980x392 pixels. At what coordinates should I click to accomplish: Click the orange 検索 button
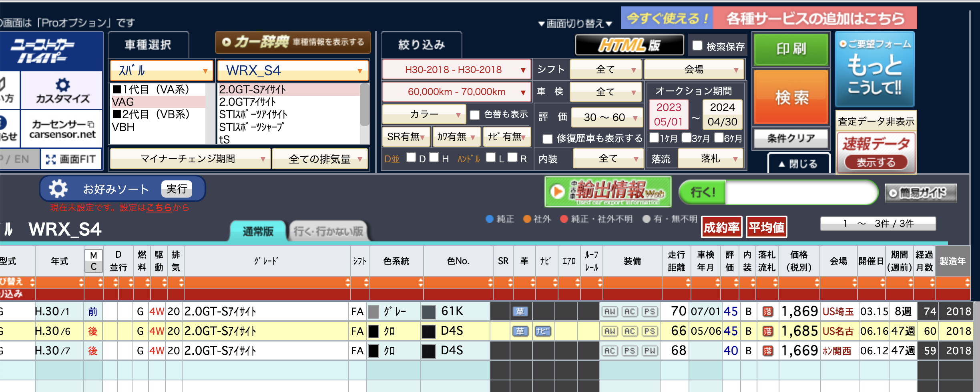coord(791,97)
